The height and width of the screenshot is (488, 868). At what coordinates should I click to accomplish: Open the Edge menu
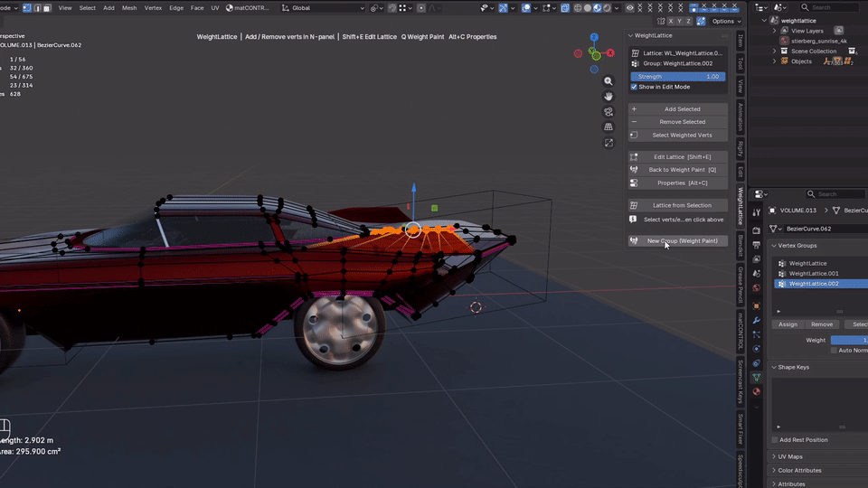(176, 8)
